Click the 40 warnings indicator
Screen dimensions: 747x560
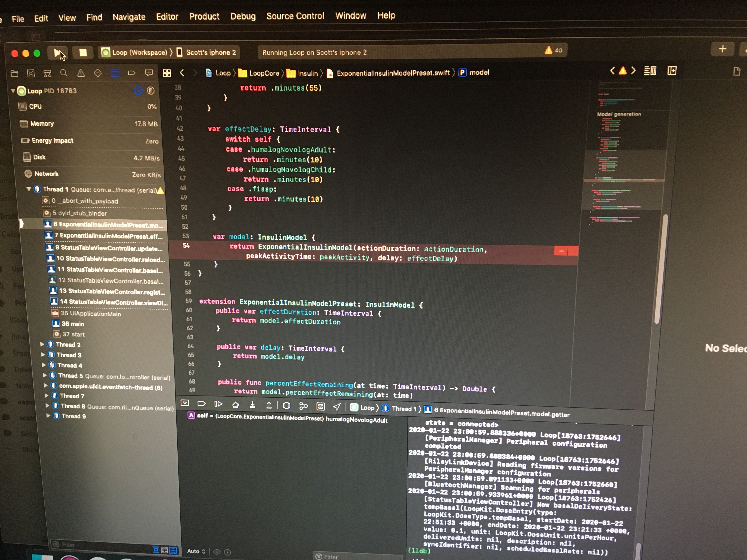[554, 51]
